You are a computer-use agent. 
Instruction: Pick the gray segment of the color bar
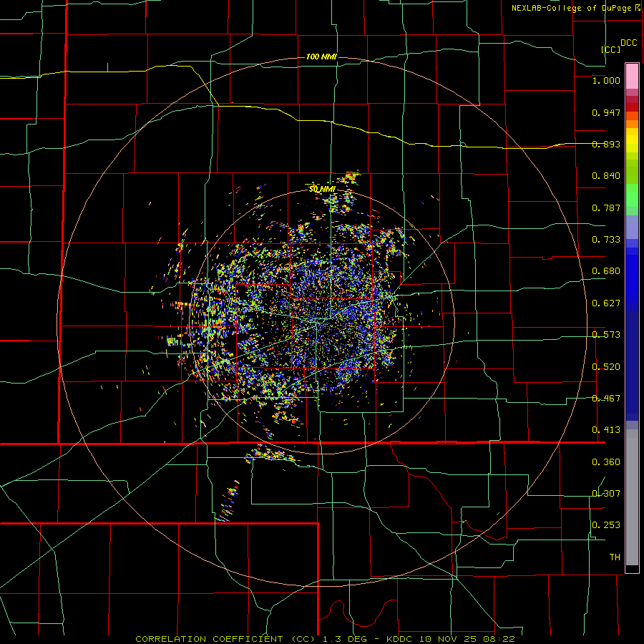(x=632, y=497)
